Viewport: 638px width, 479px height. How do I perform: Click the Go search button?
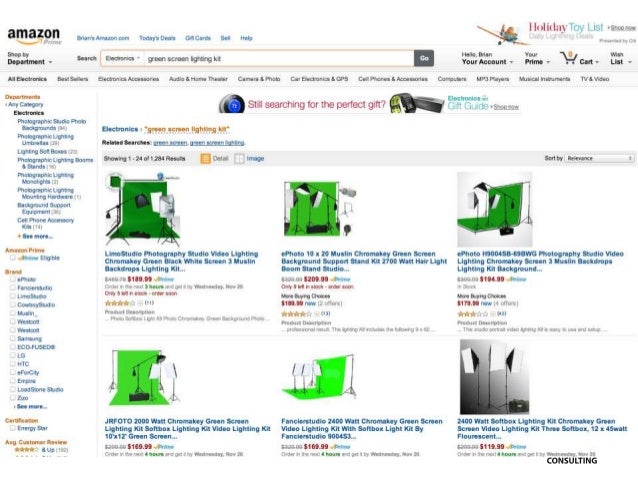coord(424,58)
